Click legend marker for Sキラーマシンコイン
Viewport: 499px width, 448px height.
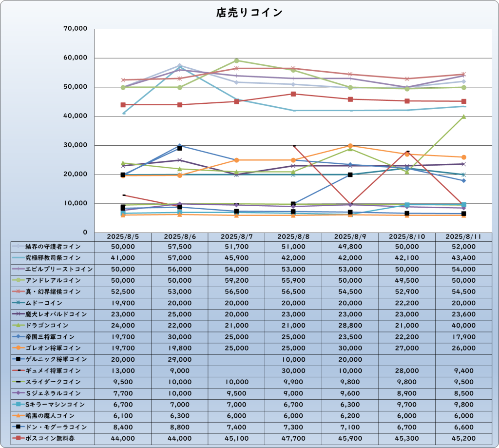coord(18,405)
